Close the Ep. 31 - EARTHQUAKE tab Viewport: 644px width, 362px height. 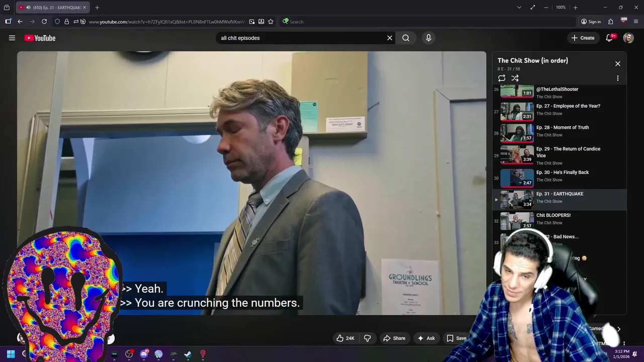85,8
